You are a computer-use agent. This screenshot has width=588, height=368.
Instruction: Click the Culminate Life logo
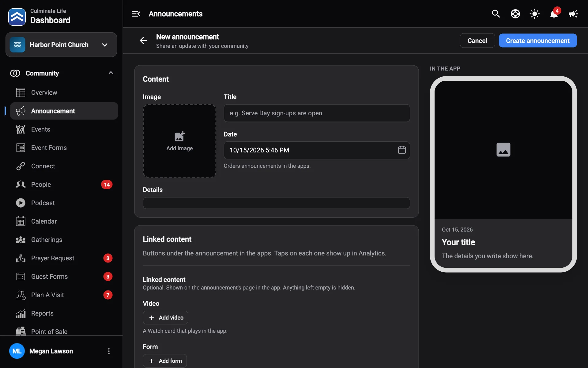click(17, 17)
